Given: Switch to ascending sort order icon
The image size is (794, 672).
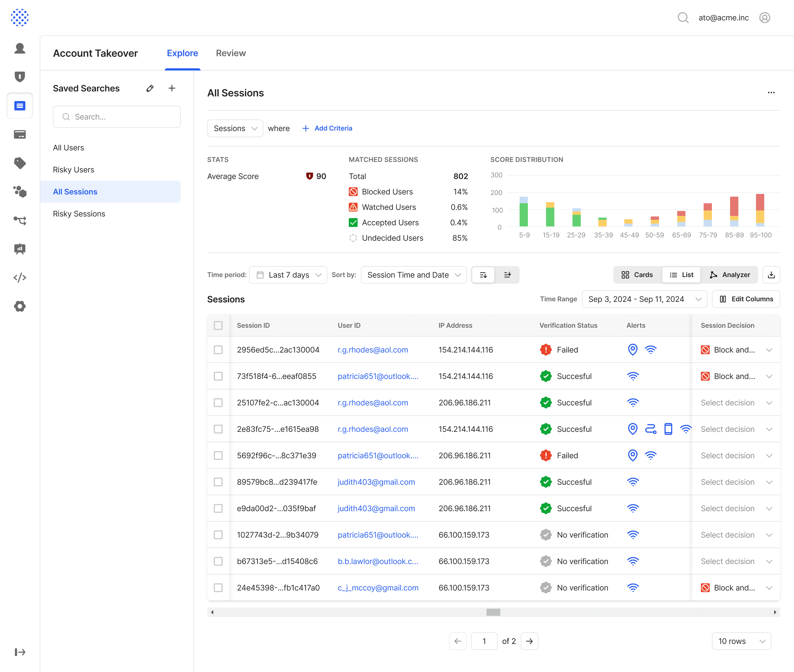Looking at the screenshot, I should (x=507, y=275).
